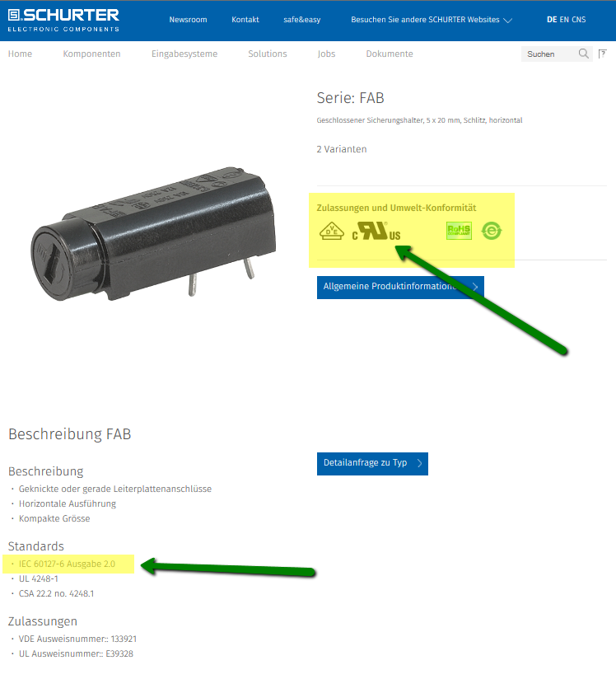Click the Serie: FAB heading
The height and width of the screenshot is (679, 616).
tap(350, 98)
